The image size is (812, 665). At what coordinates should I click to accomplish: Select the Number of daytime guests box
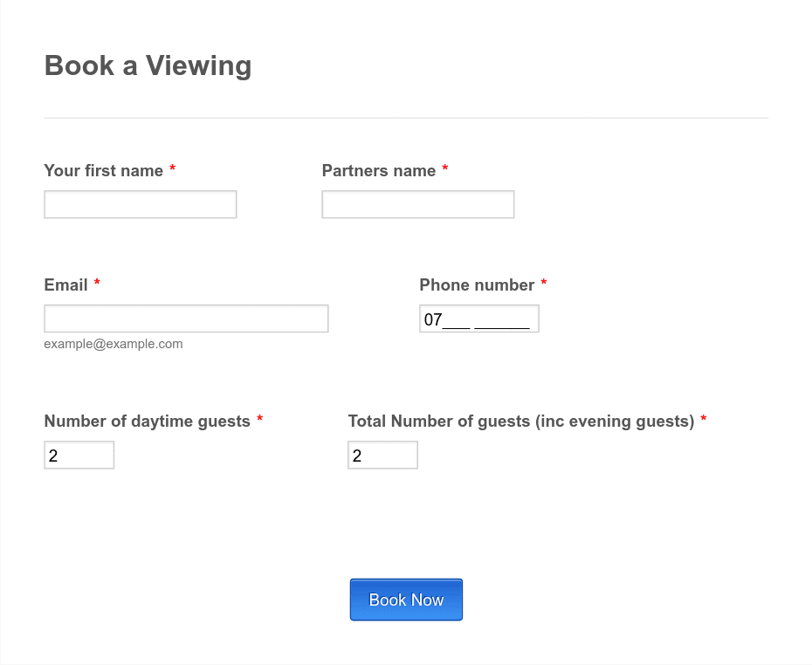click(x=79, y=455)
